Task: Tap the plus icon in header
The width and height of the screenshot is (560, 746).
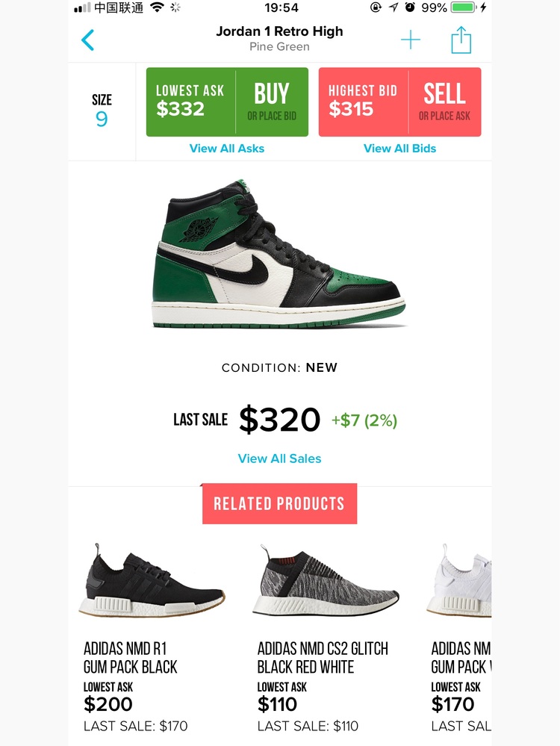Action: click(x=410, y=40)
